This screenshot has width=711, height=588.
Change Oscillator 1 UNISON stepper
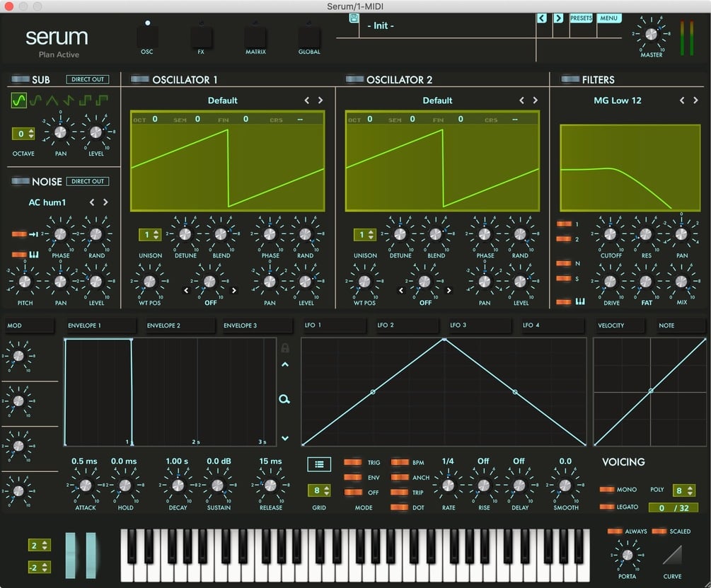coord(150,235)
